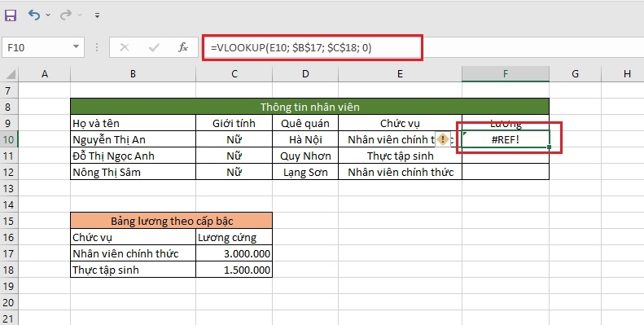Open the Redo history dropdown arrow
This screenshot has width=644, height=325.
point(80,15)
